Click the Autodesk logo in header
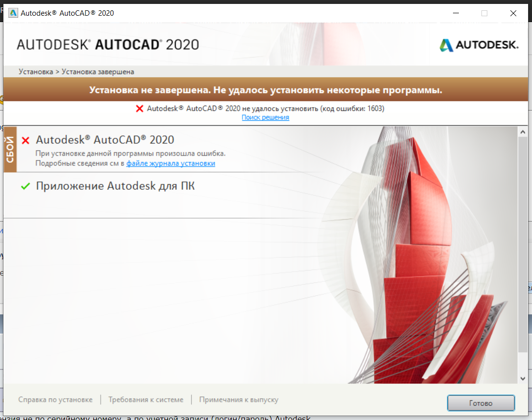The image size is (532, 420). pos(479,45)
